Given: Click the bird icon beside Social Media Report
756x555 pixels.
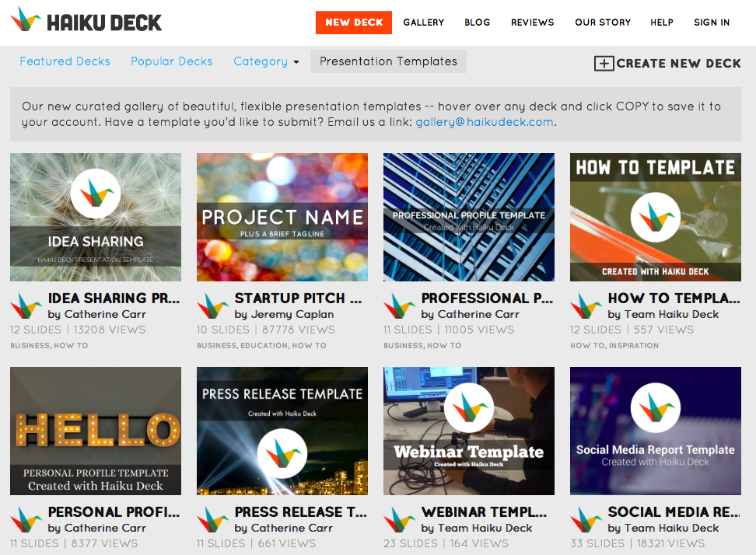Looking at the screenshot, I should pos(586,518).
